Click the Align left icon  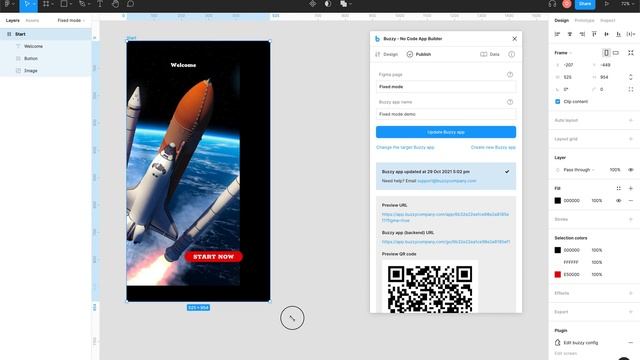558,34
